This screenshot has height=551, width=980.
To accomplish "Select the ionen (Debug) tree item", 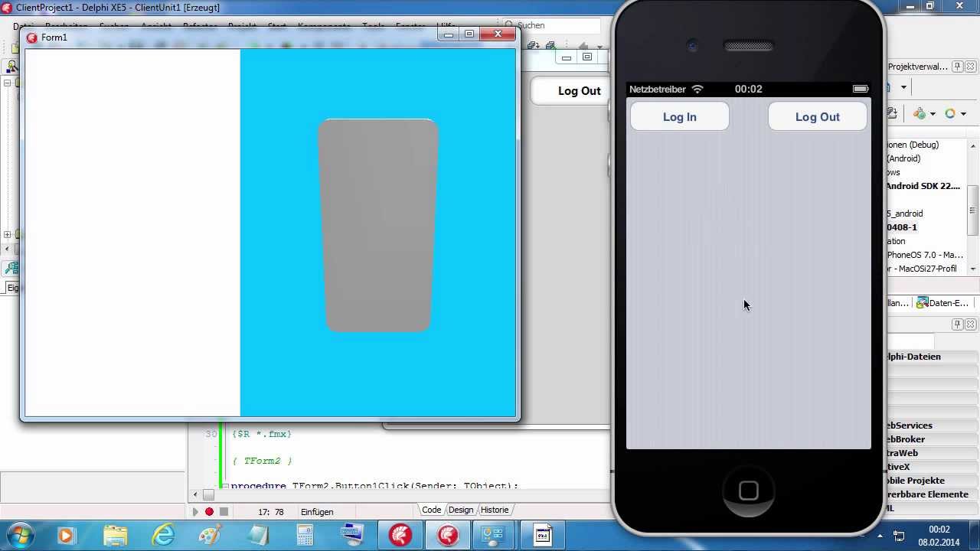I will coord(913,145).
